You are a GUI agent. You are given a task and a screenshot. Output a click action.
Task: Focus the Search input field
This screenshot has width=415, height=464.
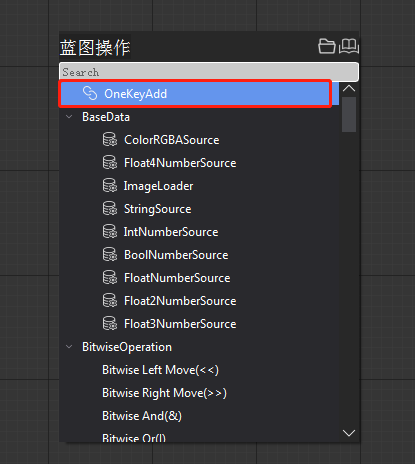point(209,72)
